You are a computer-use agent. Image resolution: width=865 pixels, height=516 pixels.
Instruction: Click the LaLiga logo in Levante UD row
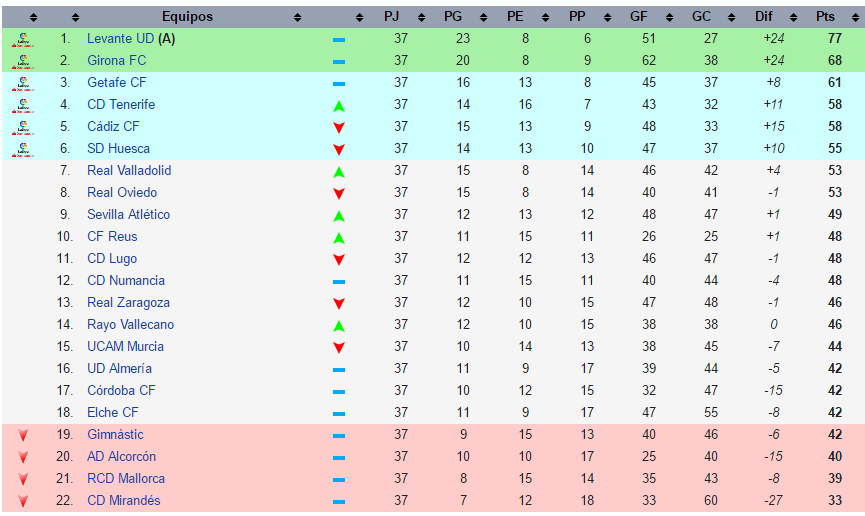click(23, 39)
